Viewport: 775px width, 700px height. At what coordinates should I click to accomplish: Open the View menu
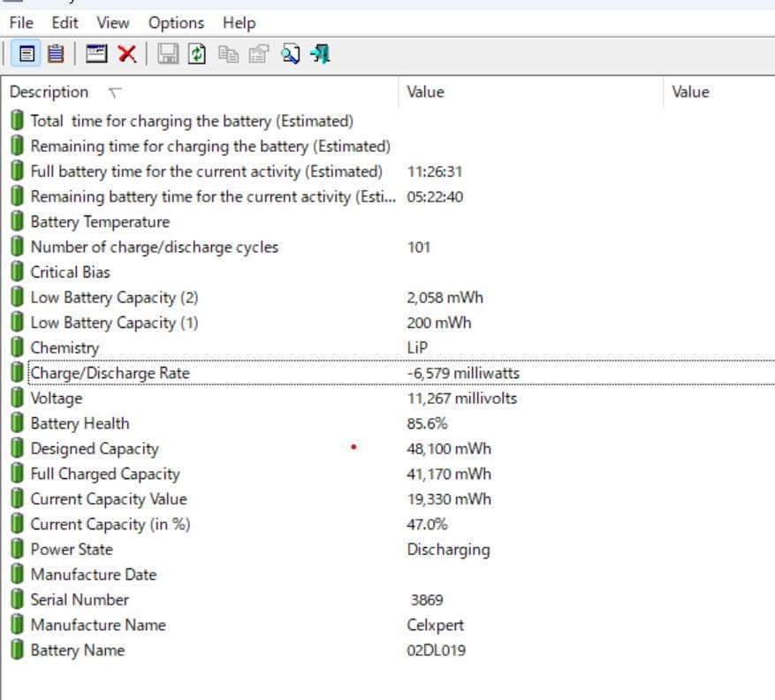(111, 22)
